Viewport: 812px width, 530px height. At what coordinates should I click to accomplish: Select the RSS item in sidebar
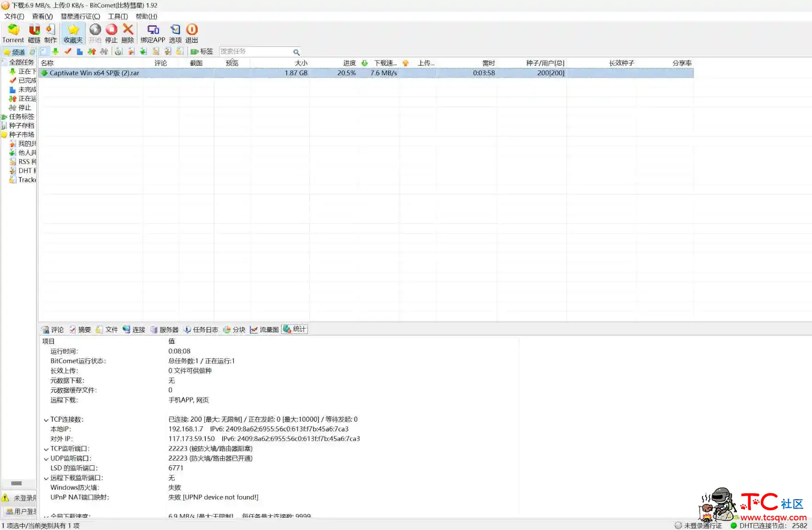(27, 162)
